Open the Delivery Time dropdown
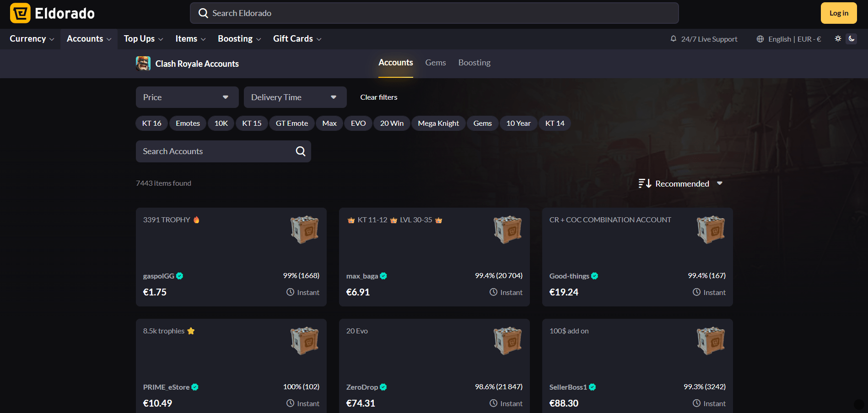Image resolution: width=868 pixels, height=413 pixels. 295,97
